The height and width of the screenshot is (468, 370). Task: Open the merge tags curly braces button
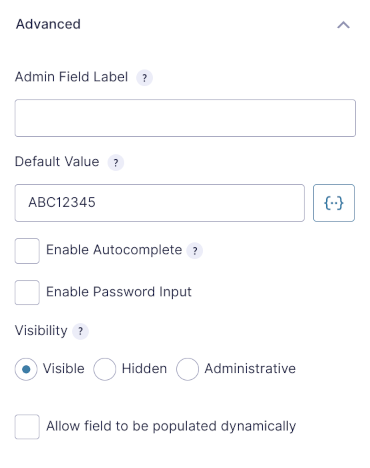click(334, 203)
